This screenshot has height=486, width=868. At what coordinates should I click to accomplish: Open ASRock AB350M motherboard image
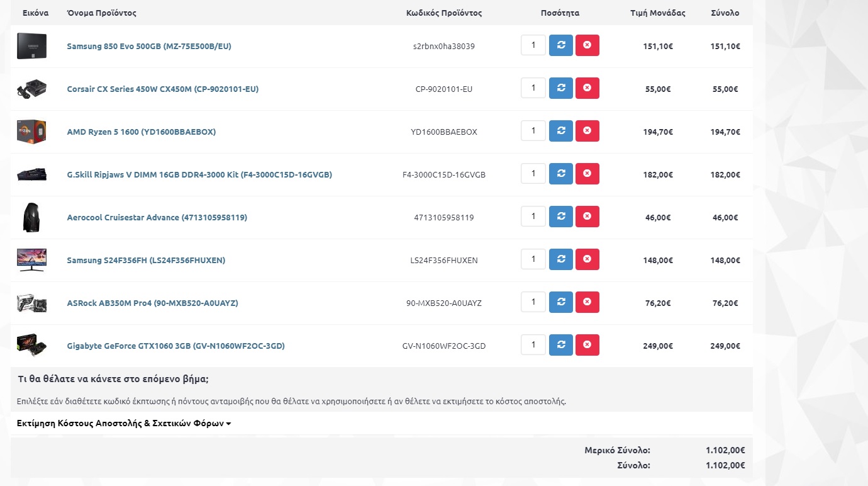31,303
